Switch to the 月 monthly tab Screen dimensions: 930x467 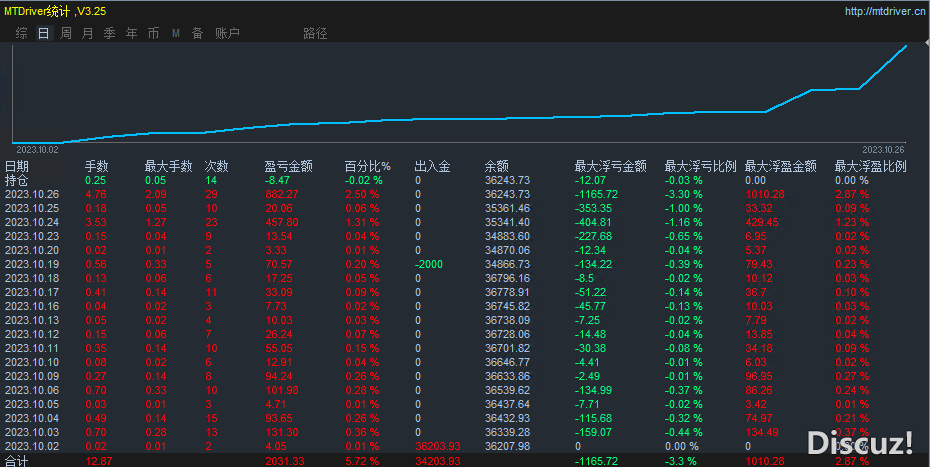[87, 33]
